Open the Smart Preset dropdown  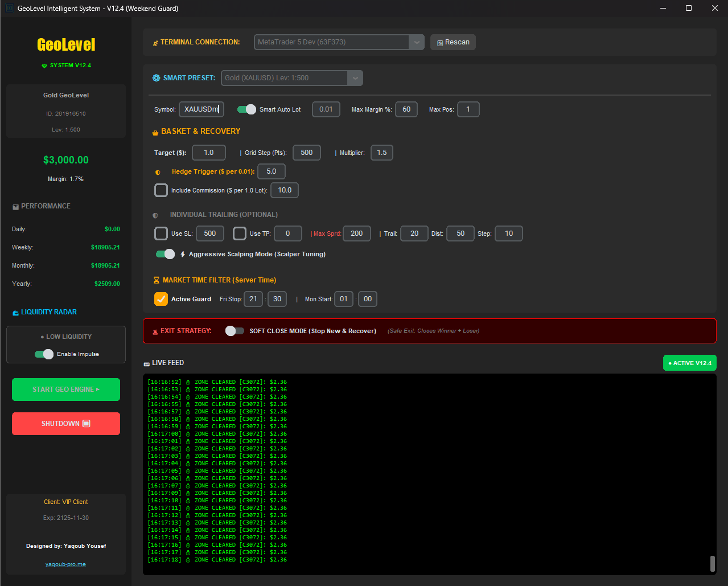[x=355, y=77]
